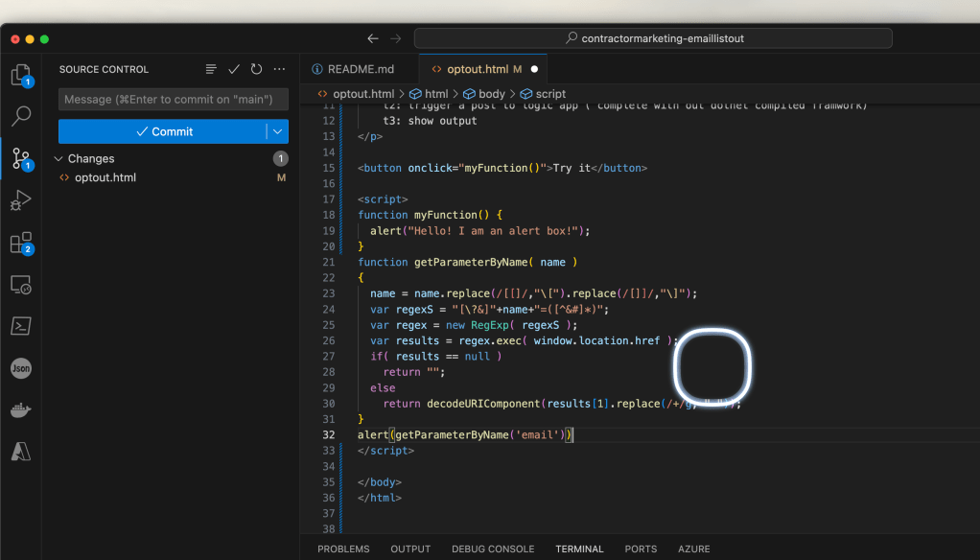The height and width of the screenshot is (560, 980).
Task: Open the Azure view icon
Action: pos(21,452)
